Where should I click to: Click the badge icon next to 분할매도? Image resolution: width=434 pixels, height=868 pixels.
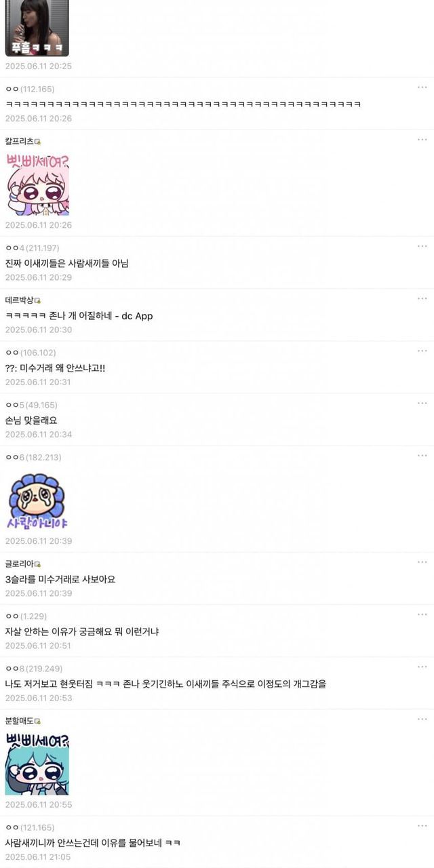tap(37, 721)
